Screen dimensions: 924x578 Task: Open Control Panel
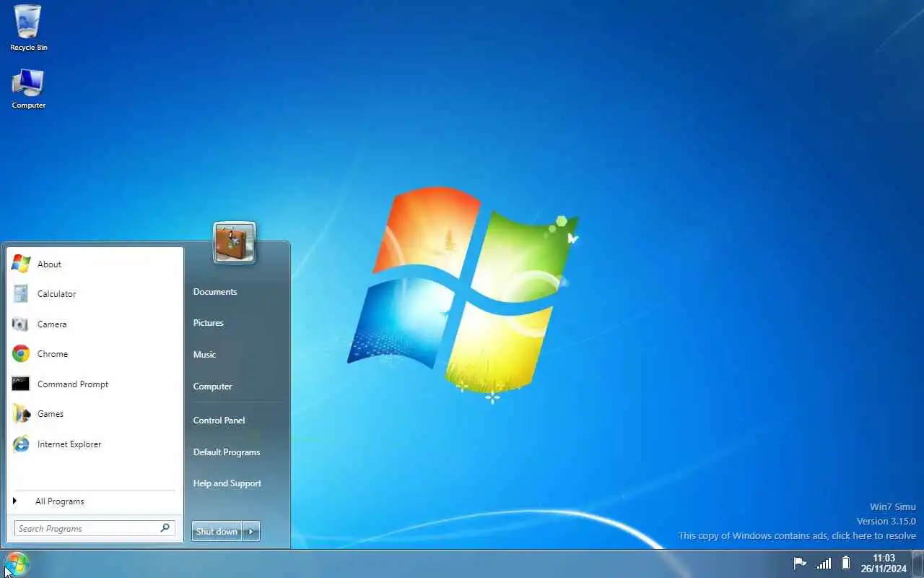pyautogui.click(x=219, y=420)
